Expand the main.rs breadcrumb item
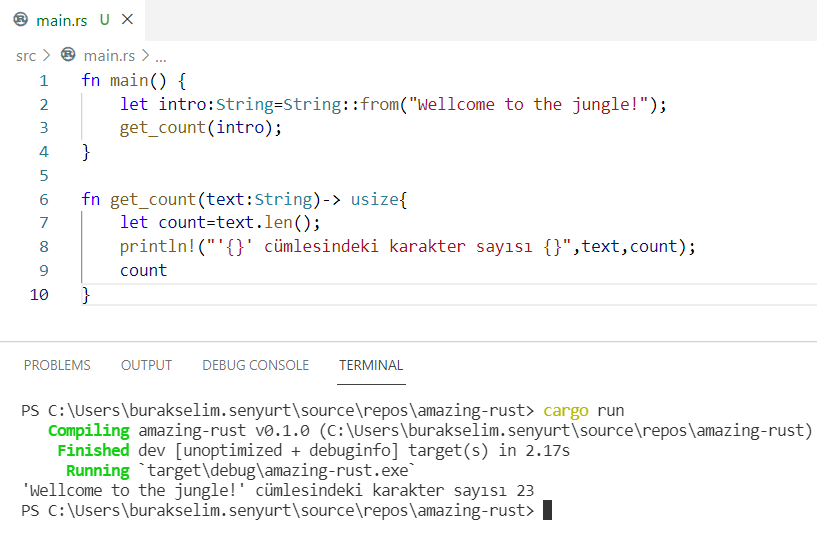817x533 pixels. click(x=109, y=55)
